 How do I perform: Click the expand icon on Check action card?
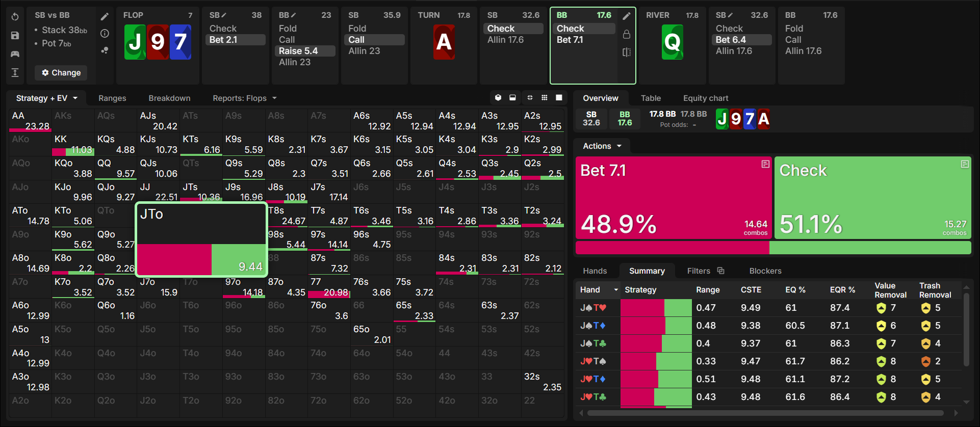click(x=965, y=164)
